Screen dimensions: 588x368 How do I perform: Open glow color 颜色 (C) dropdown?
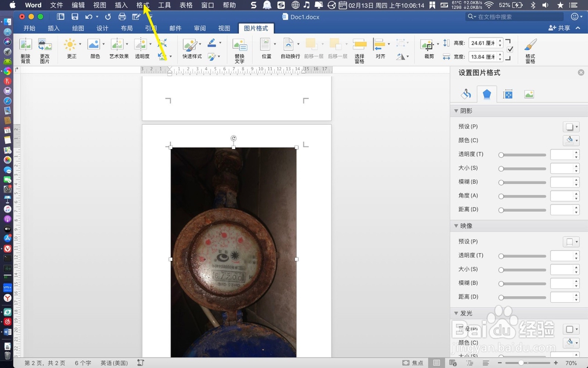pos(571,343)
